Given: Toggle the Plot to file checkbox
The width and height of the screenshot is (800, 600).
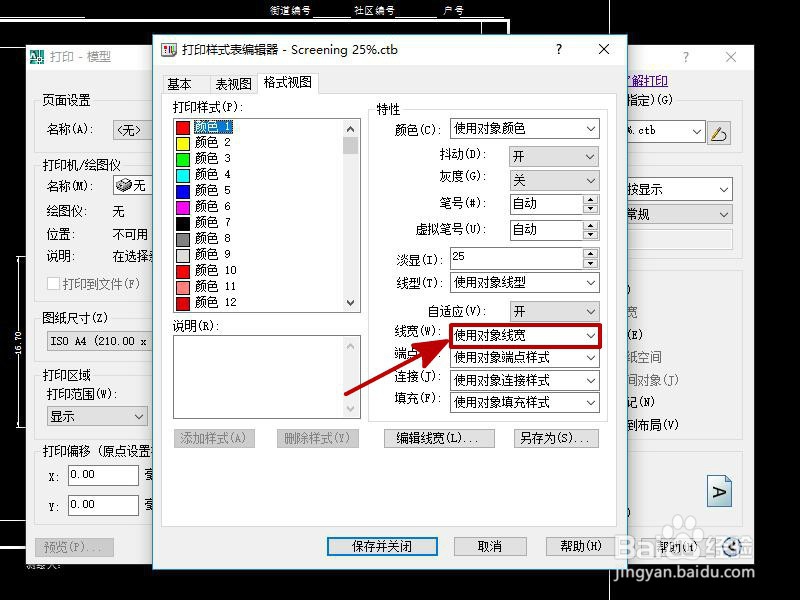Looking at the screenshot, I should point(53,284).
